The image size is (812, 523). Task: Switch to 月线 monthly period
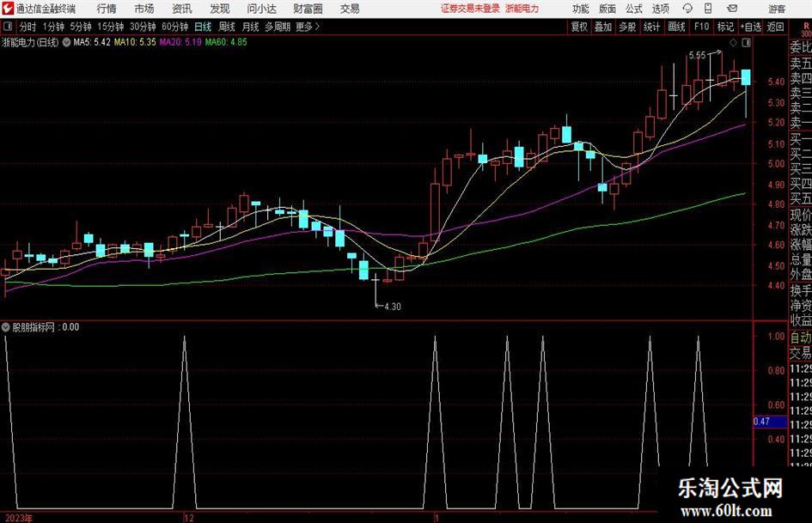pyautogui.click(x=251, y=27)
